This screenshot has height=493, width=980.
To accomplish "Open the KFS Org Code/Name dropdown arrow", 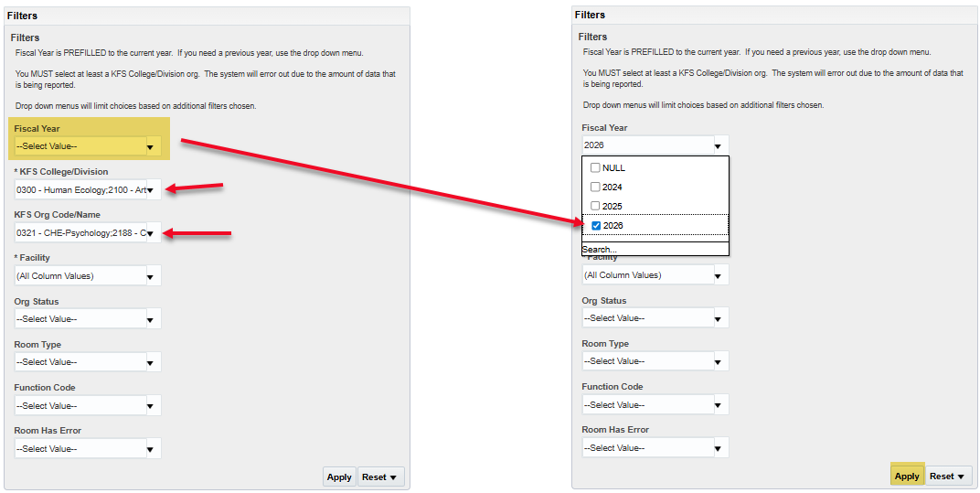I will (150, 233).
